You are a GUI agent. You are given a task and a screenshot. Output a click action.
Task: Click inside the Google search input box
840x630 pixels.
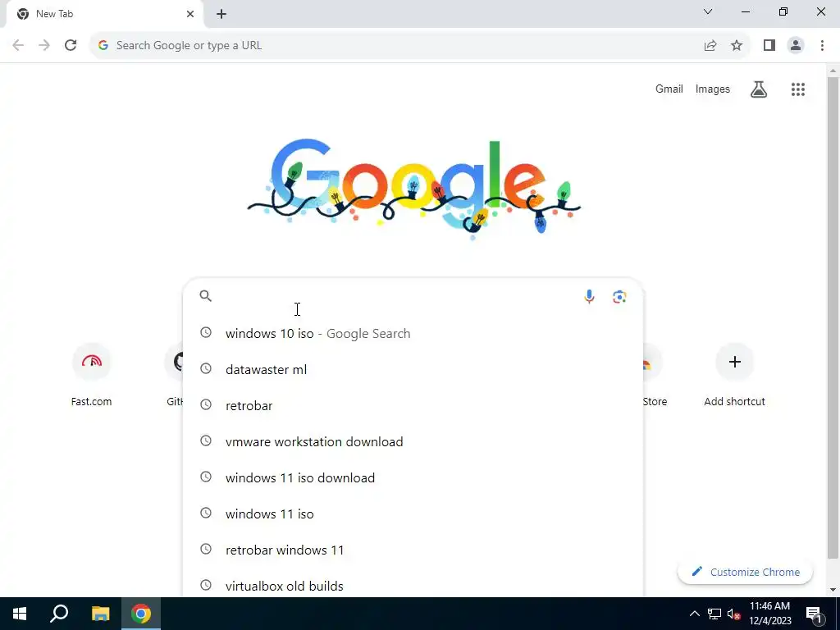click(396, 295)
